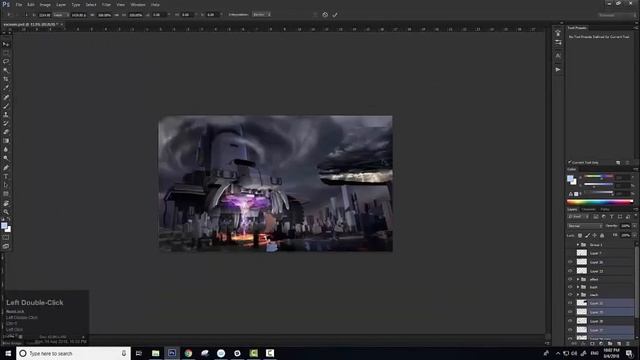640x360 pixels.
Task: Toggle lock all padlock
Action: [x=602, y=236]
